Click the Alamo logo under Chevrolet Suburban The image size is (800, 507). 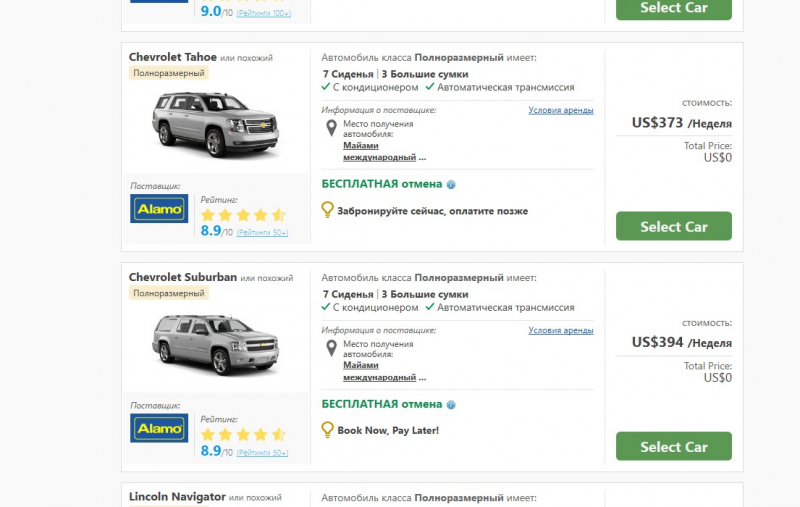click(159, 428)
